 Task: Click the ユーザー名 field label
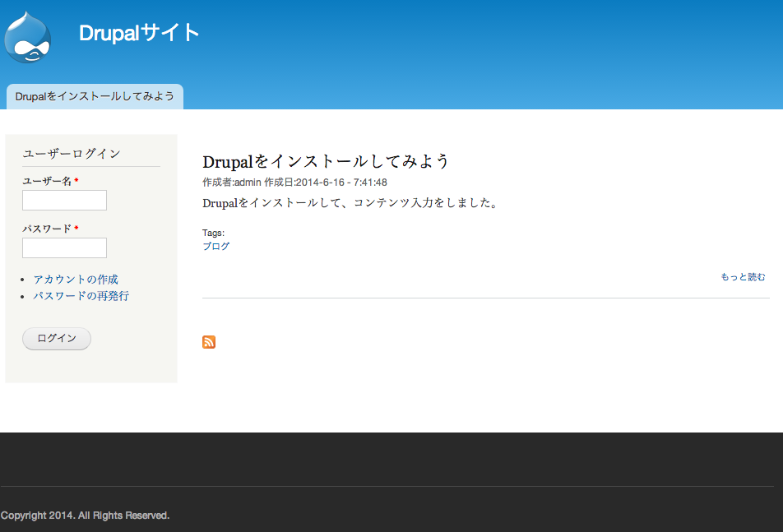point(47,181)
